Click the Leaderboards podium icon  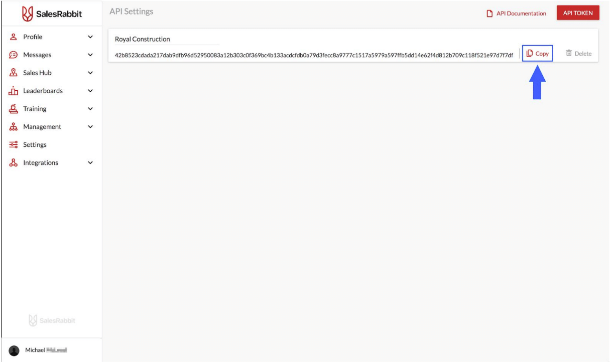(14, 91)
